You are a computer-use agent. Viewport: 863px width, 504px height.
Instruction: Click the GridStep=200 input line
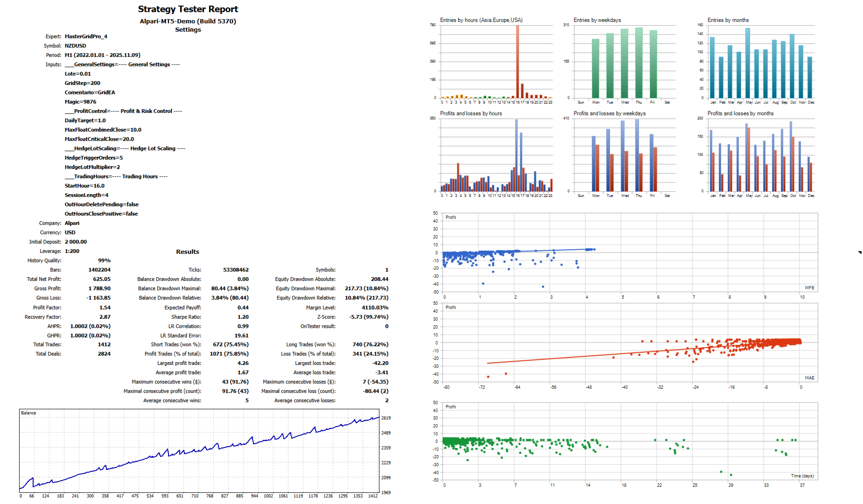pyautogui.click(x=82, y=83)
